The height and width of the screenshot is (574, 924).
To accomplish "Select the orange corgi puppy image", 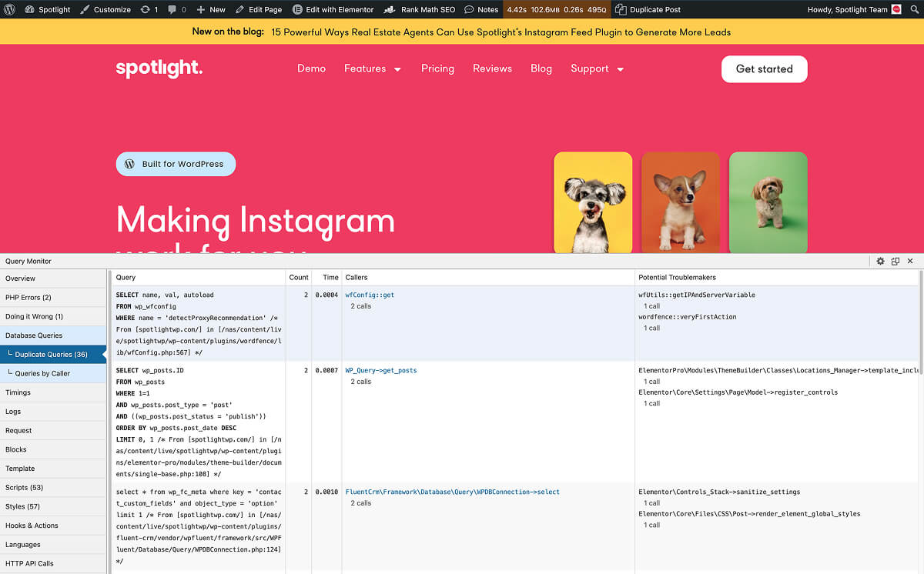I will [x=681, y=202].
